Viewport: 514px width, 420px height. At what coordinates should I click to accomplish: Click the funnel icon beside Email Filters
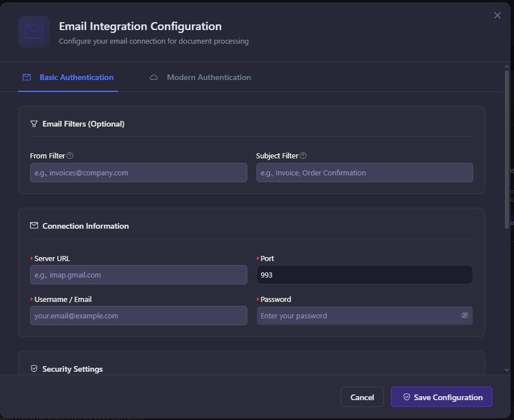click(34, 124)
